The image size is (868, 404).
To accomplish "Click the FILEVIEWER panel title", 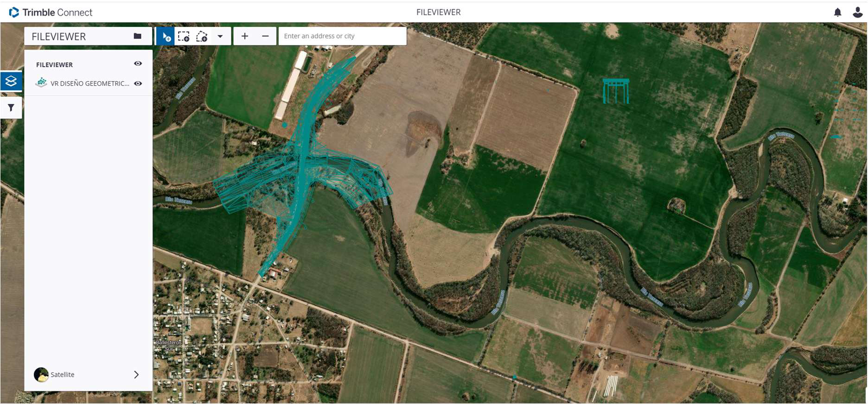I will point(59,37).
